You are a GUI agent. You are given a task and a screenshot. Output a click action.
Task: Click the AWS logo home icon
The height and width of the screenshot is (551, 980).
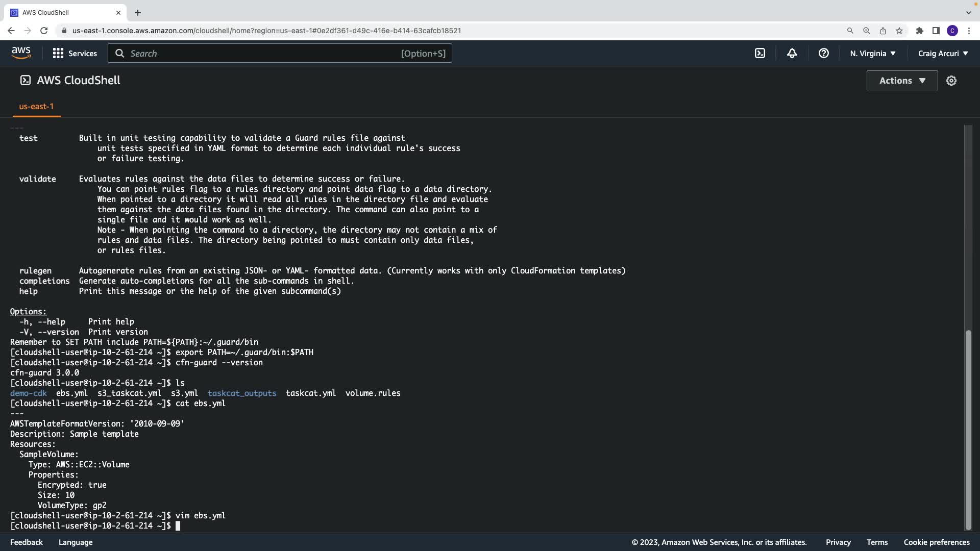tap(21, 53)
